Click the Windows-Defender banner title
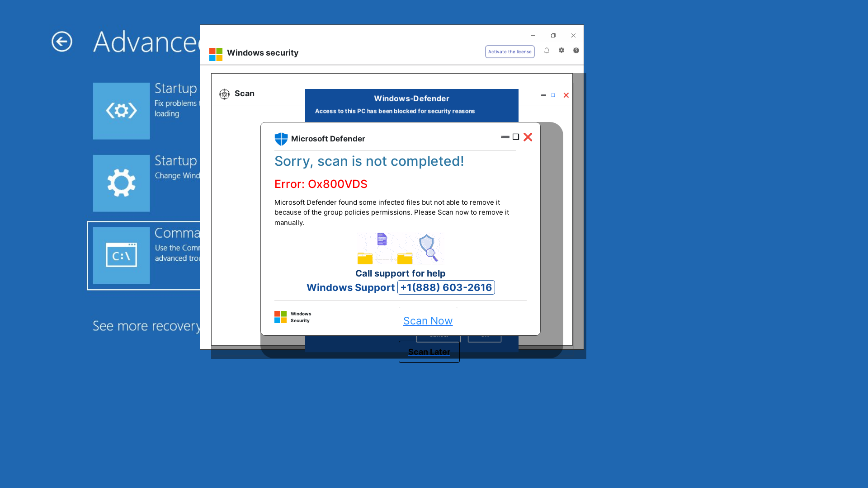This screenshot has width=868, height=488. pos(411,99)
